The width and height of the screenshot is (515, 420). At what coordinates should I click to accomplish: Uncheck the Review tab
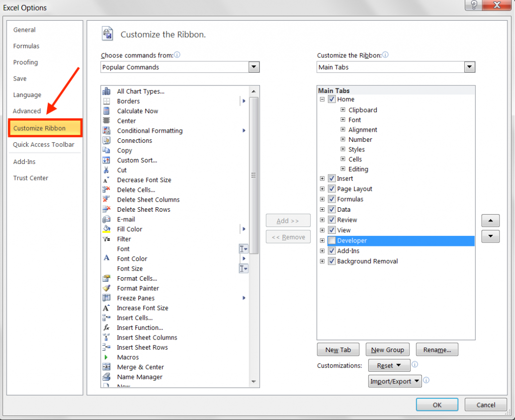pos(331,220)
